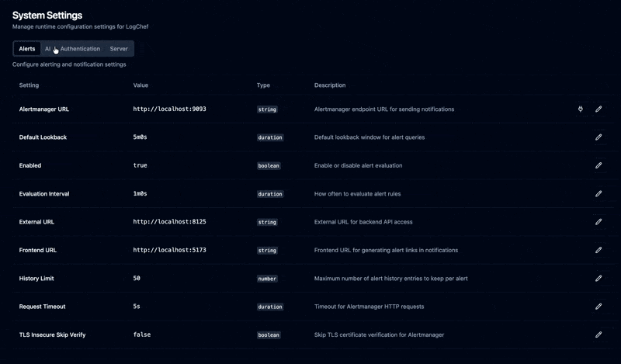The height and width of the screenshot is (364, 621).
Task: Test Alertmanager connection with plug icon
Action: click(580, 109)
